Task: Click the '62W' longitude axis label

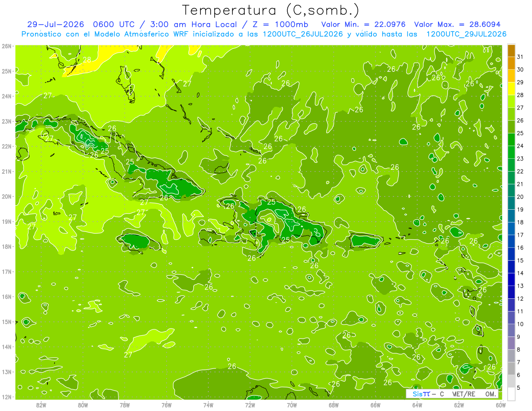Action: (x=459, y=405)
